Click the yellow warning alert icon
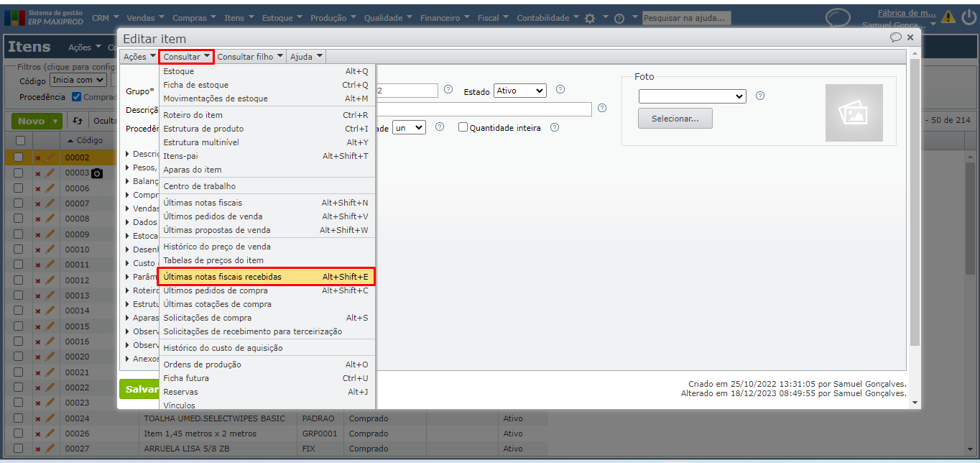The width and height of the screenshot is (980, 463). coord(948,17)
